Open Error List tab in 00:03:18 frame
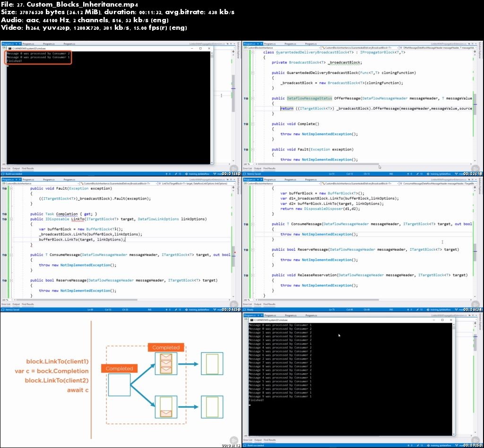This screenshot has height=448, width=484. pyautogui.click(x=247, y=169)
